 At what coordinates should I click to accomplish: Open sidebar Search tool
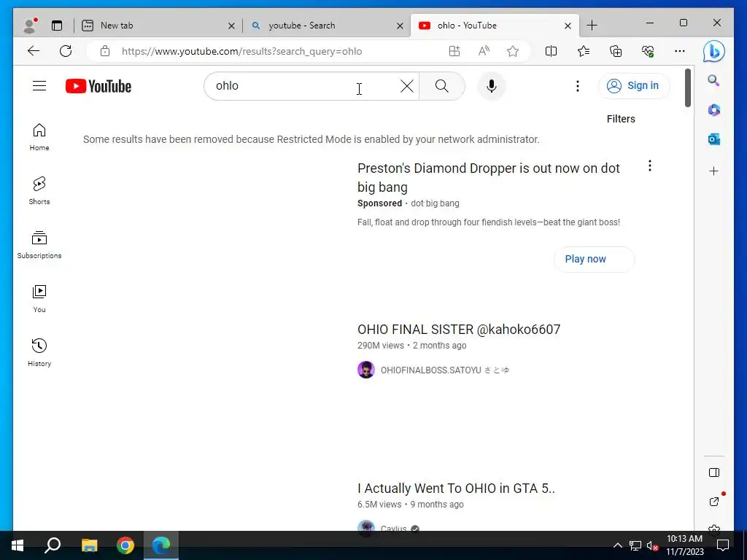pos(713,80)
